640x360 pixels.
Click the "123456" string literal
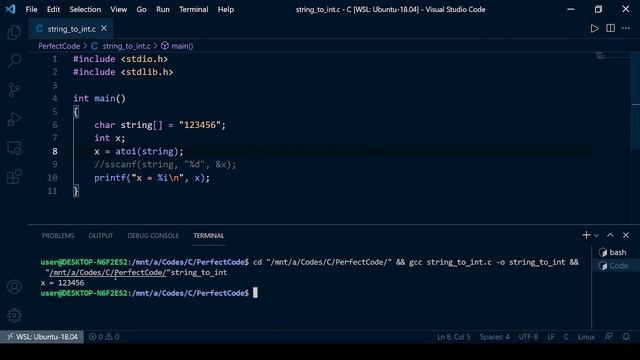point(200,125)
